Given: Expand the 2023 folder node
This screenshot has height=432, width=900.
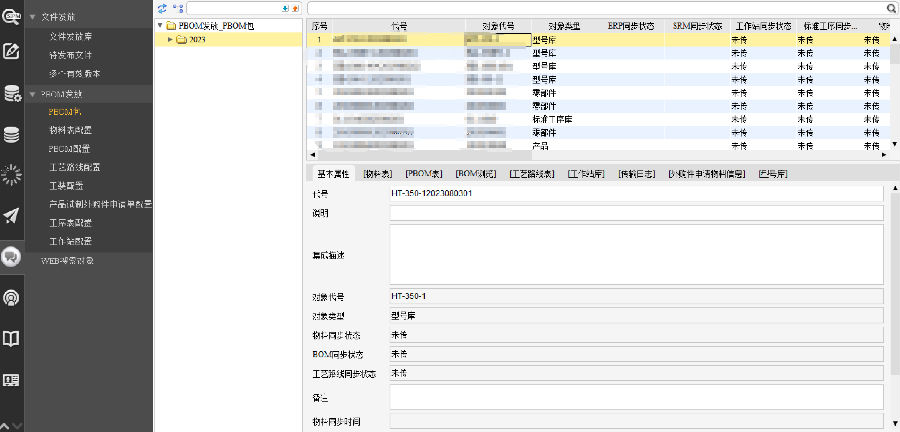Looking at the screenshot, I should tap(171, 40).
